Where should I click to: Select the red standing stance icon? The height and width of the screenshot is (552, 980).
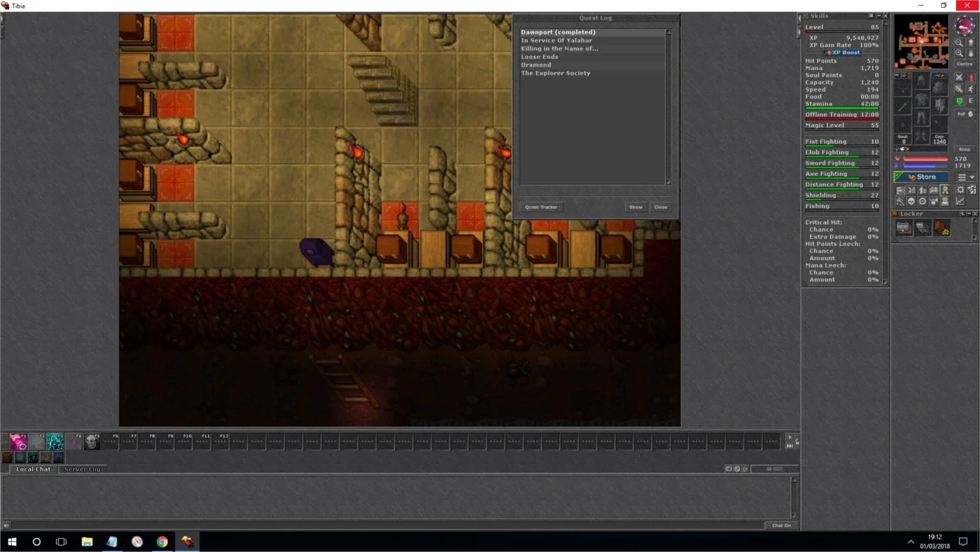(x=970, y=78)
